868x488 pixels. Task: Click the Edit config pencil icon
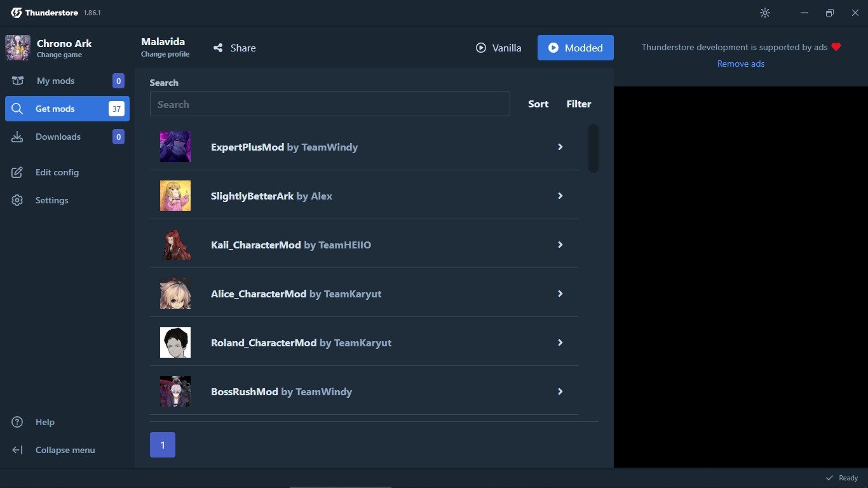pos(18,172)
